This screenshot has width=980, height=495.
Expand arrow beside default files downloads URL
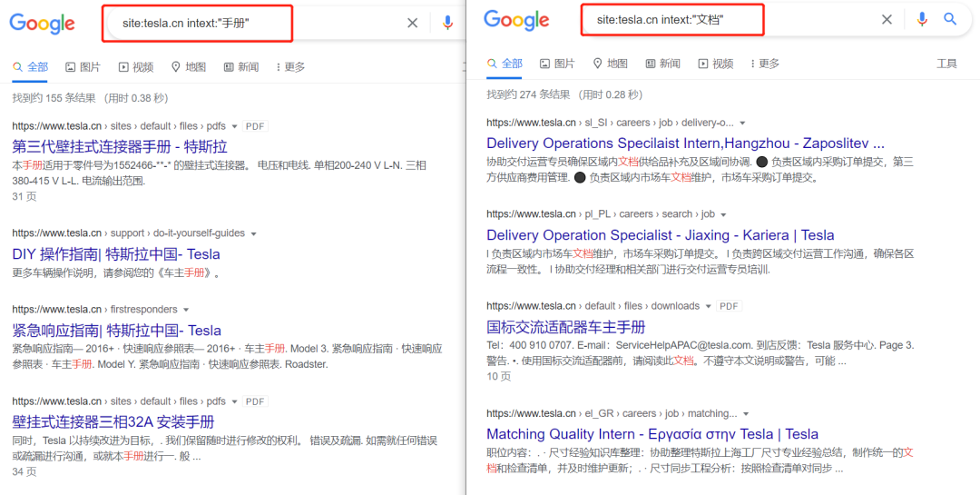point(708,307)
